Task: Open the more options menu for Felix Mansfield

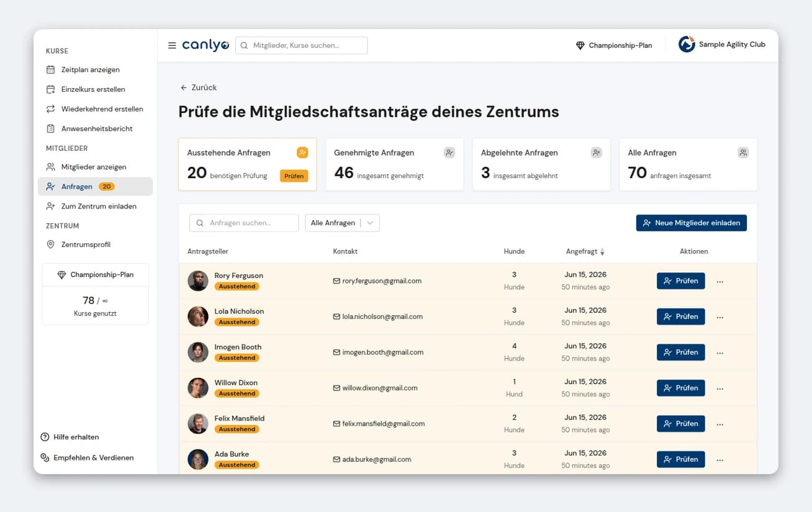Action: coord(720,424)
